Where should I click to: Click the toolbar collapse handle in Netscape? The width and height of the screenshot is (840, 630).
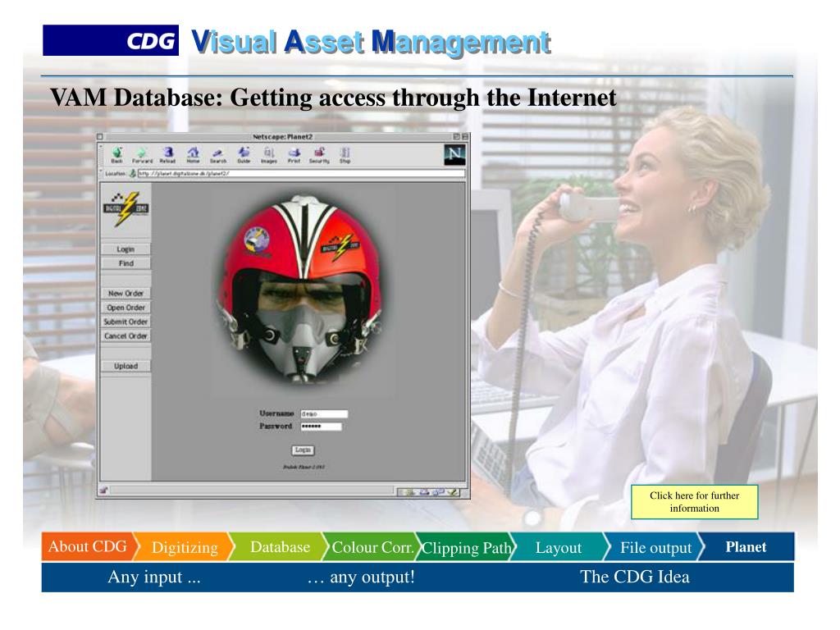(x=100, y=155)
